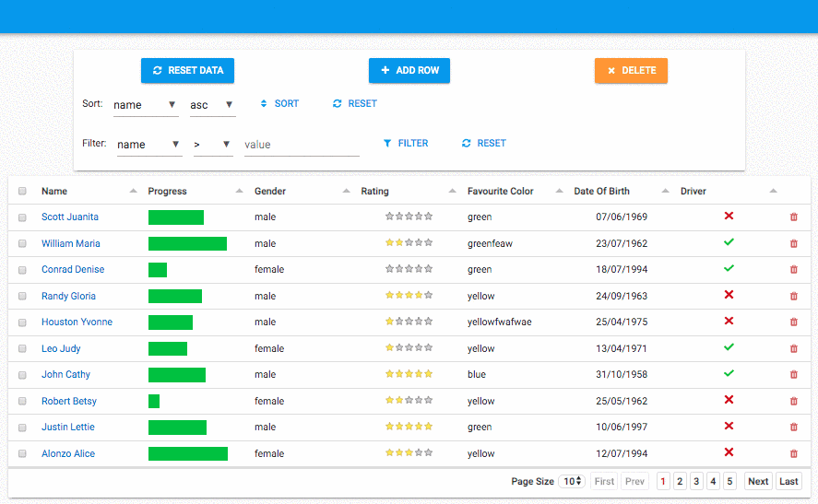The width and height of the screenshot is (818, 504).
Task: Click sort arrow on Gender column
Action: click(x=346, y=191)
